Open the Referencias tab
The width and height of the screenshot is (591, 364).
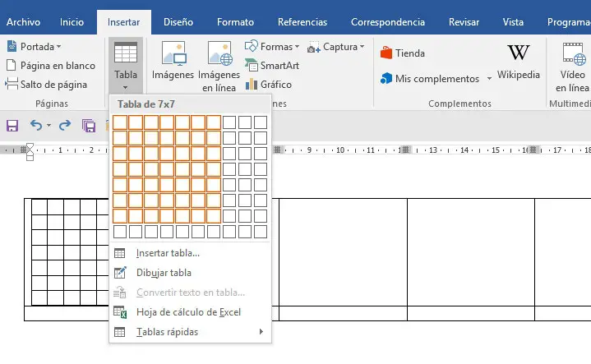click(302, 22)
